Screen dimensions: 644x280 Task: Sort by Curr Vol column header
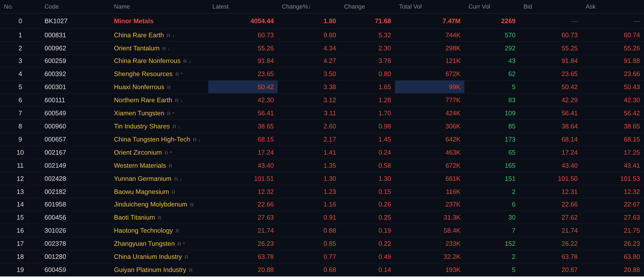pos(479,7)
